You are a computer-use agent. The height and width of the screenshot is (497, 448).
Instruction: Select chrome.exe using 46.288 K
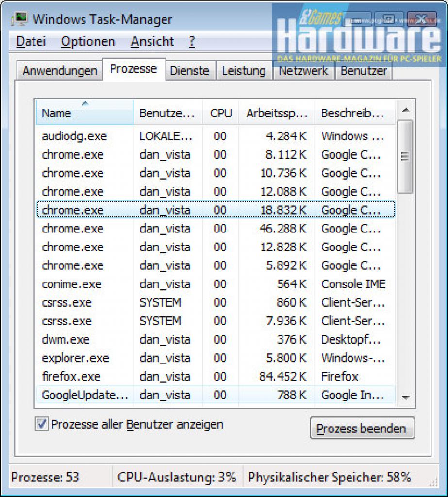[x=216, y=229]
